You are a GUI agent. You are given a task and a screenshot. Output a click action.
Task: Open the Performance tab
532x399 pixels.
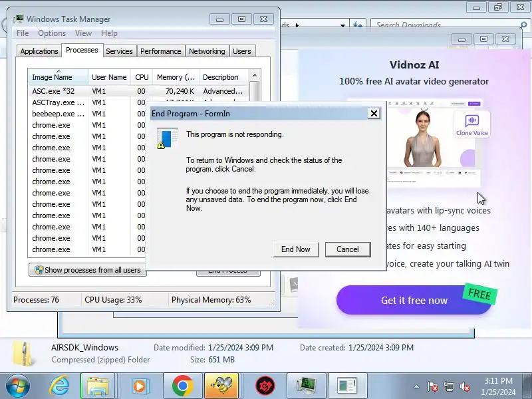[161, 51]
